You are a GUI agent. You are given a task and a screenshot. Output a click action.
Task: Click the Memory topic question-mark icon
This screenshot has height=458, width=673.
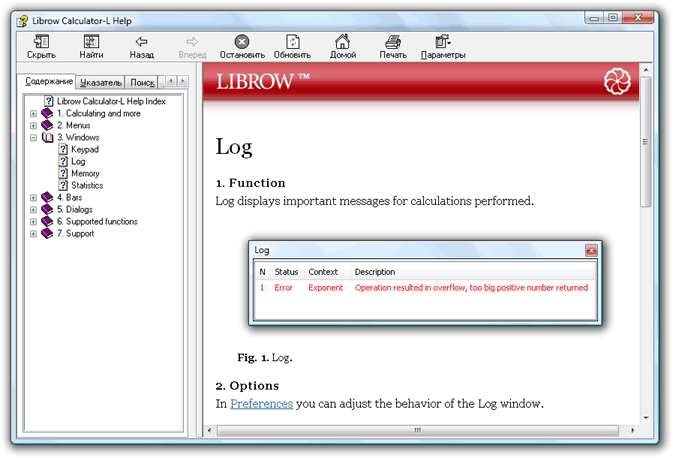(63, 173)
